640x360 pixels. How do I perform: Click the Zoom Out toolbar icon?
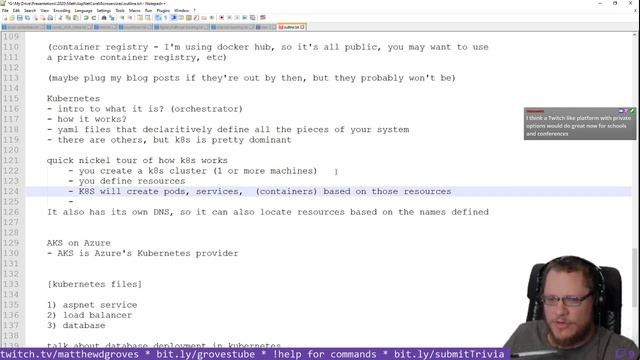130,18
